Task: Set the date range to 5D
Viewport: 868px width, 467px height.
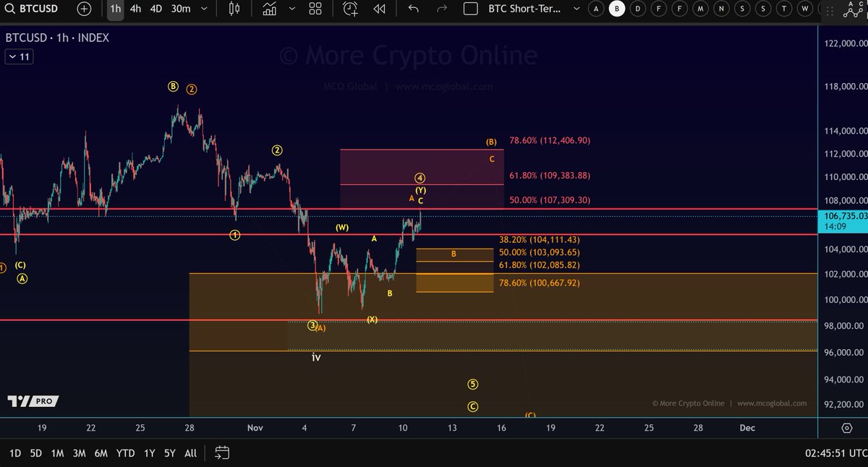Action: pyautogui.click(x=35, y=453)
